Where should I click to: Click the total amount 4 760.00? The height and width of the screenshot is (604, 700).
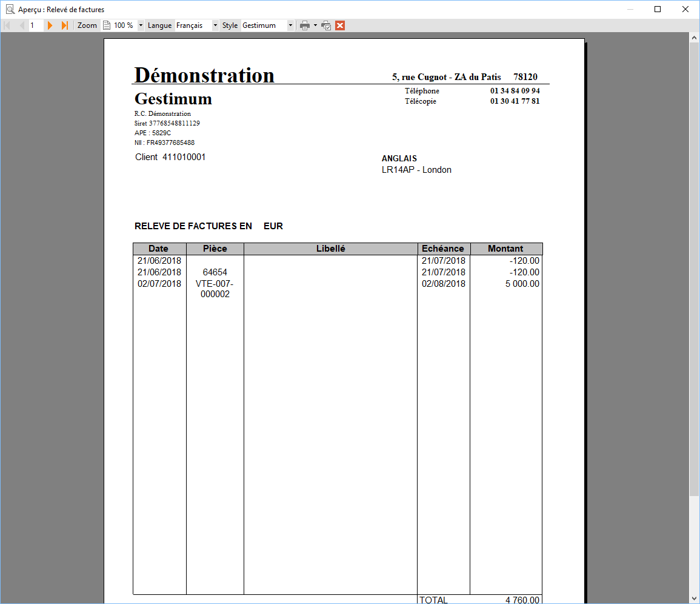pos(522,600)
